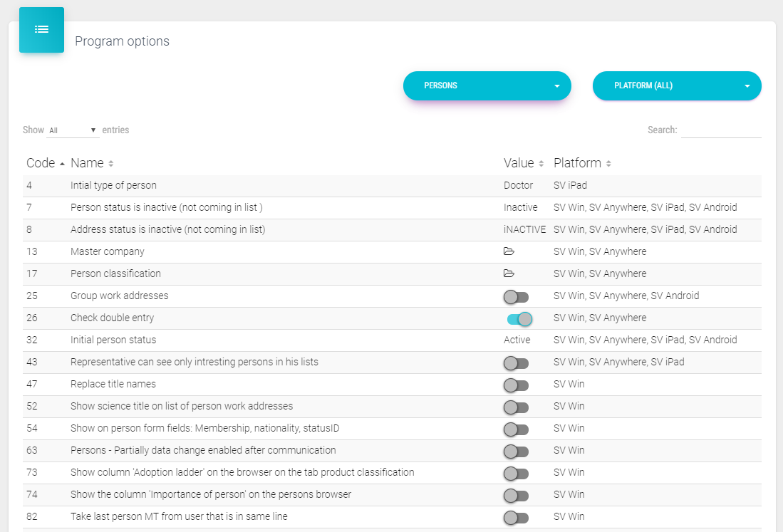The image size is (783, 532).
Task: Click the Active value for Initial person status
Action: (517, 340)
